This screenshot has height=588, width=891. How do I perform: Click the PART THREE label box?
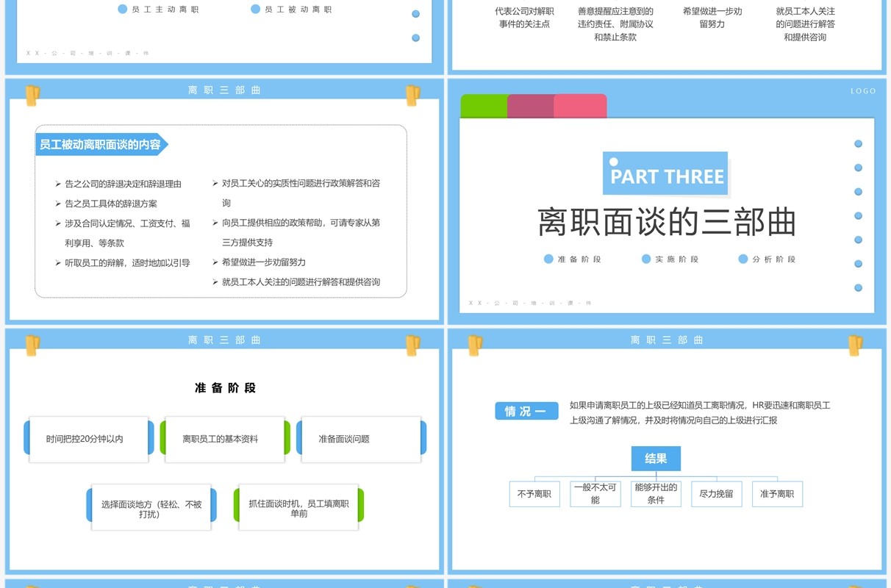(666, 174)
